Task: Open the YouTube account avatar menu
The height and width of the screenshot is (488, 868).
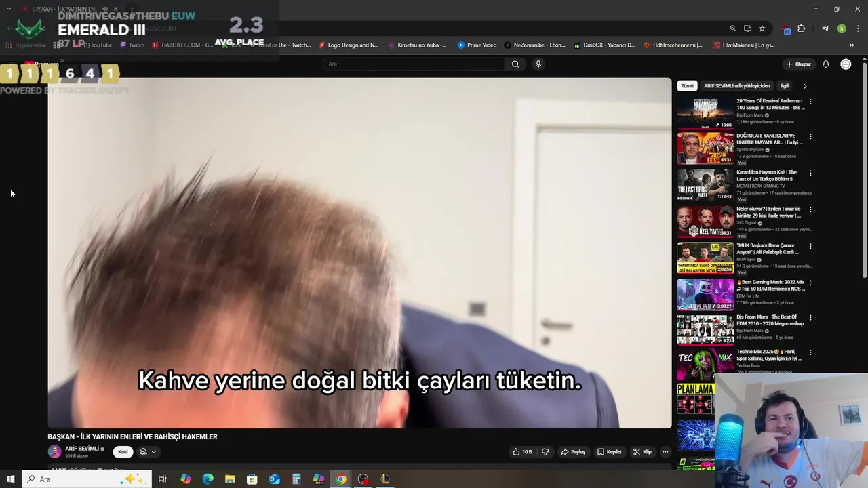Action: [x=846, y=64]
